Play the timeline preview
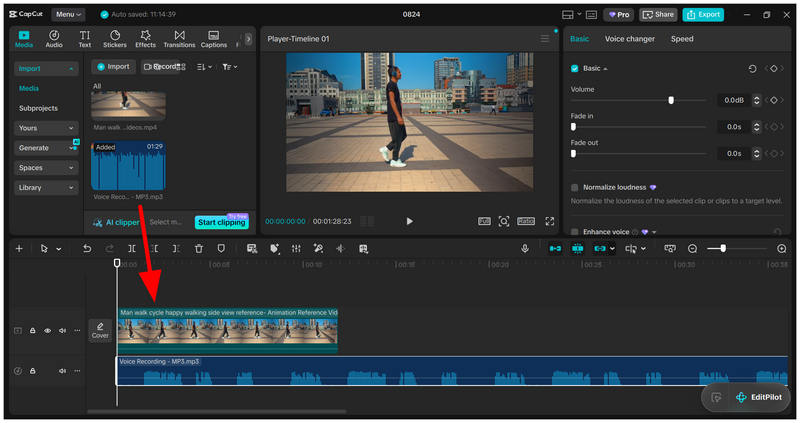The image size is (800, 423). tap(409, 221)
